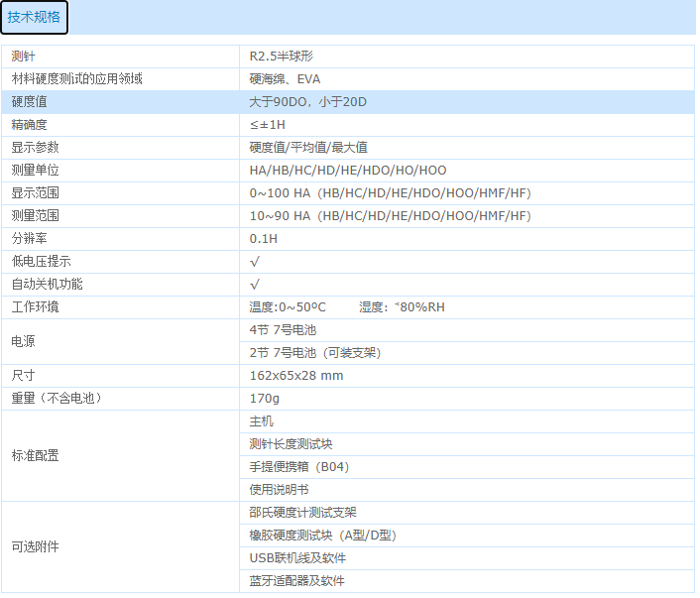Select the 硬度值/平均值/最大值 display parameters
The image size is (700, 598).
[x=308, y=148]
